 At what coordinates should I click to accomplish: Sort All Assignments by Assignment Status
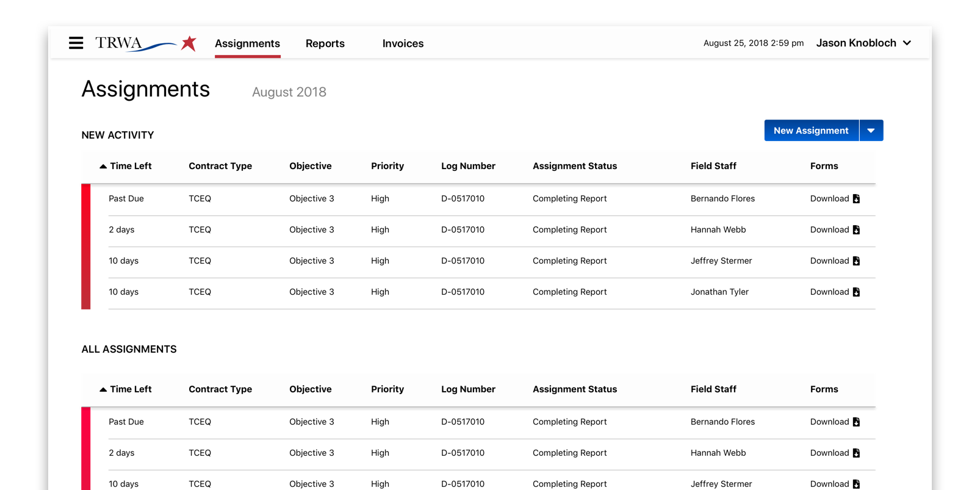575,389
